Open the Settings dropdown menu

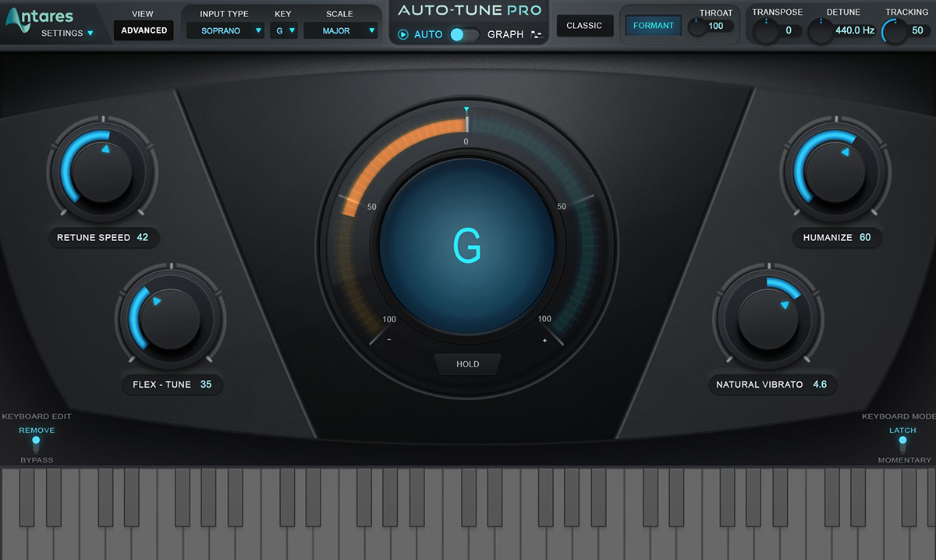pyautogui.click(x=67, y=34)
